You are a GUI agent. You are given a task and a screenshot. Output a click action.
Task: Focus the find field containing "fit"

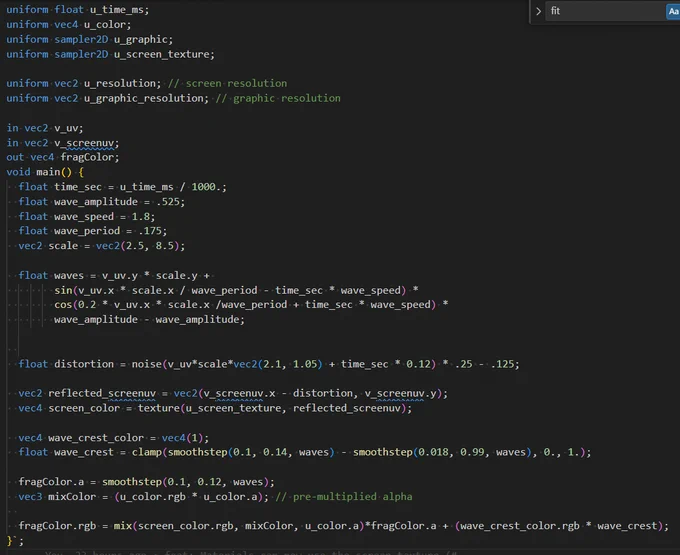tap(605, 11)
